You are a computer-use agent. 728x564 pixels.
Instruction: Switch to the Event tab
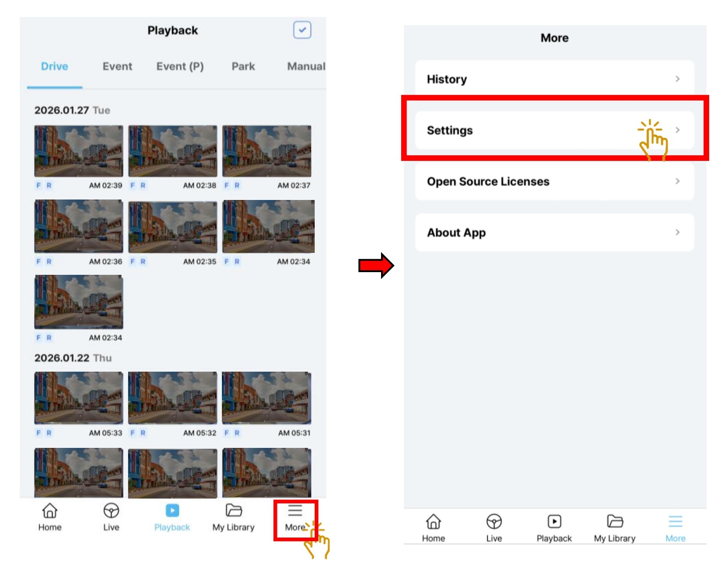[x=117, y=66]
